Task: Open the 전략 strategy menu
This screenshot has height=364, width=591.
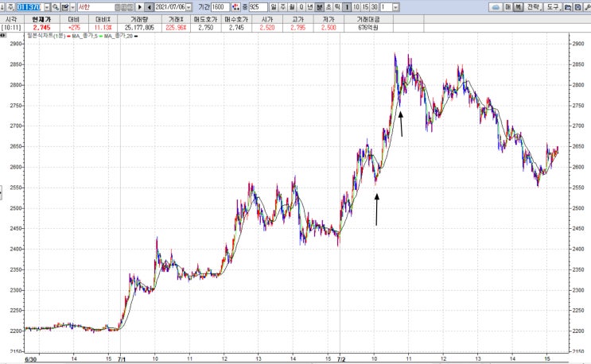Action: [x=534, y=7]
